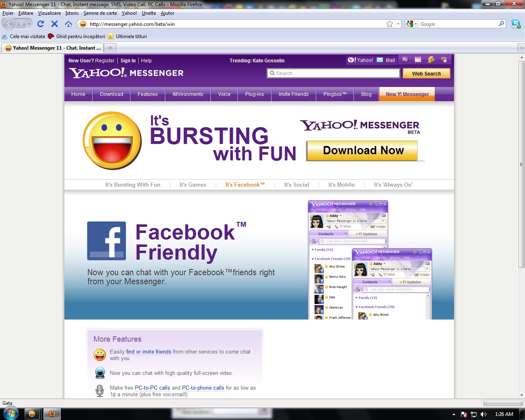525x420 pixels.
Task: Select the Download navigation tab
Action: [x=112, y=94]
